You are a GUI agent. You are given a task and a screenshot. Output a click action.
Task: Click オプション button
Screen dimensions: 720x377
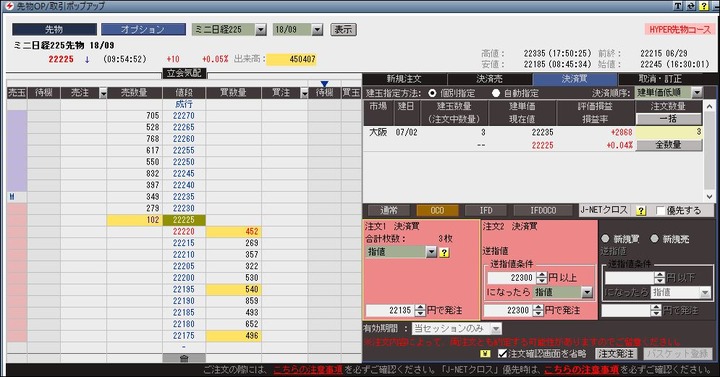[x=143, y=29]
